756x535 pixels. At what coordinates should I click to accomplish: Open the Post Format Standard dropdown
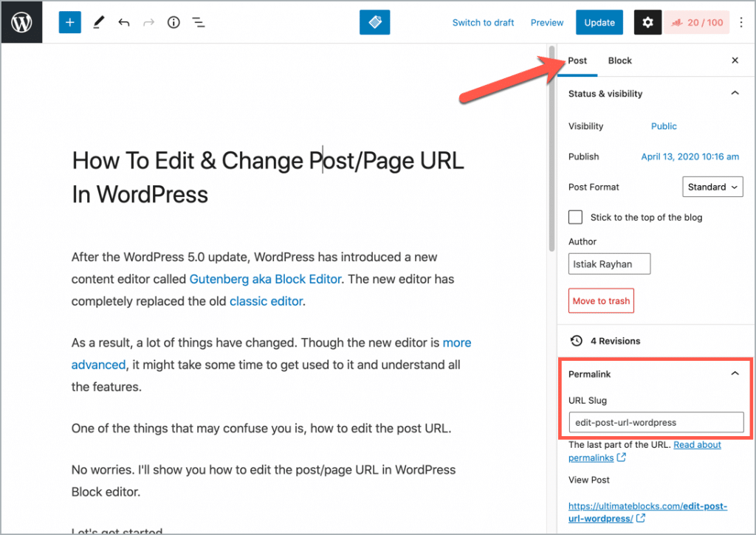point(712,187)
